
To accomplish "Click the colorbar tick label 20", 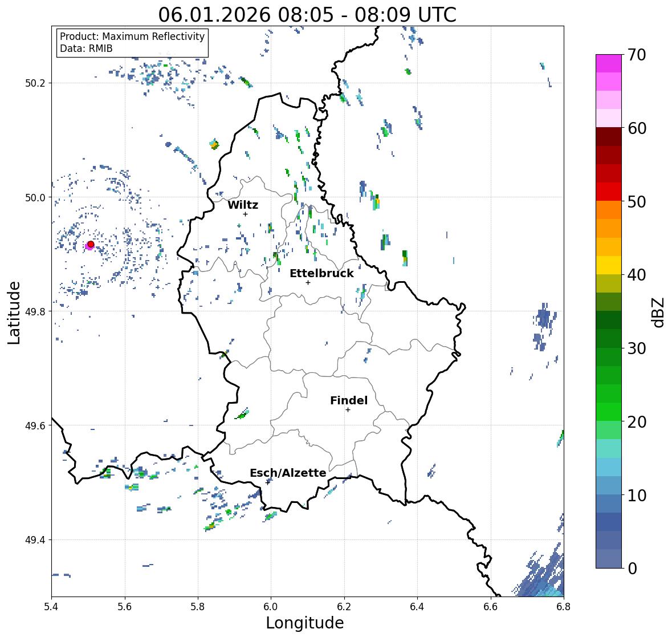I will click(637, 422).
